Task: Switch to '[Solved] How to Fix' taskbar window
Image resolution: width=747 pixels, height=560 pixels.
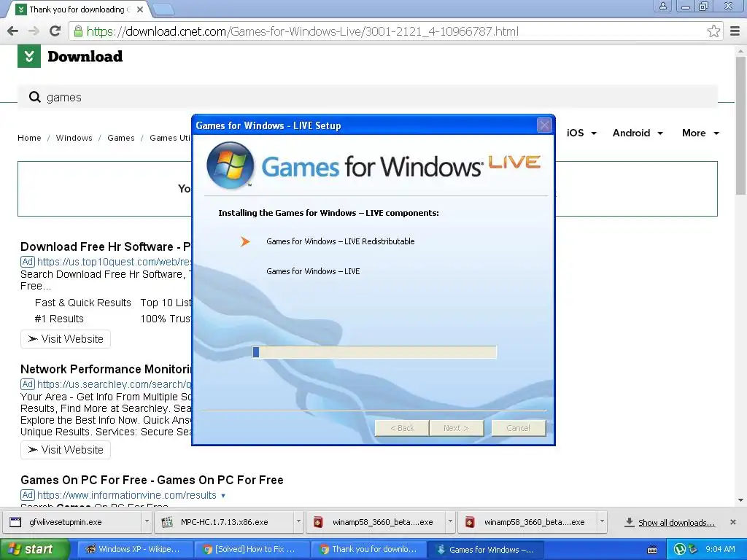Action: [251, 549]
